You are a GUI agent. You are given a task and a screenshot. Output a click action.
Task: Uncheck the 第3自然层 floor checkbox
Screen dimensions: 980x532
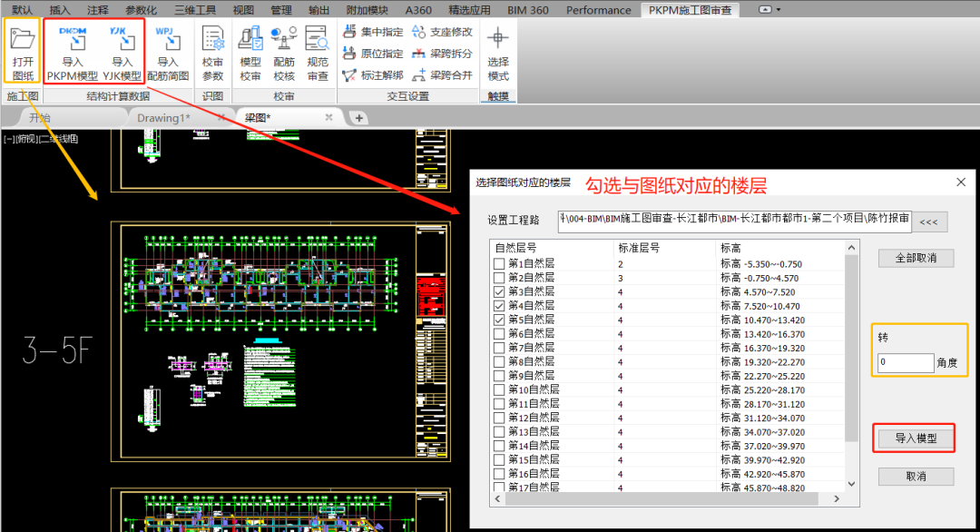500,291
